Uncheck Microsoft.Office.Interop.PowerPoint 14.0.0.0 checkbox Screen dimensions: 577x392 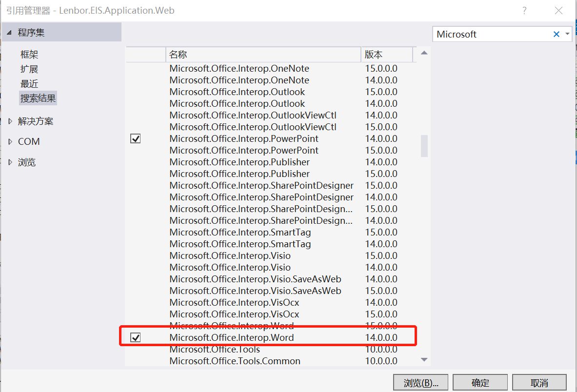point(136,138)
